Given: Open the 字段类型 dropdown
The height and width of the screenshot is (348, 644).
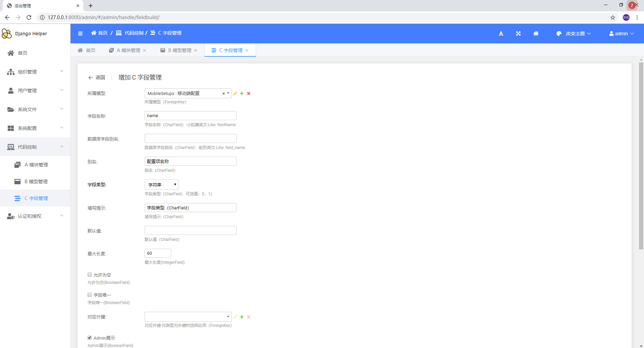Looking at the screenshot, I should click(x=161, y=185).
